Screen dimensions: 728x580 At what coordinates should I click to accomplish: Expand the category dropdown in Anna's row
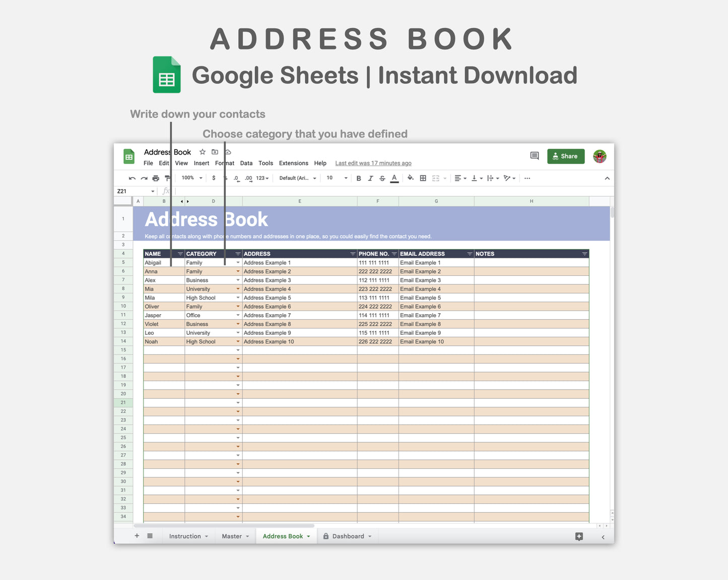point(237,271)
